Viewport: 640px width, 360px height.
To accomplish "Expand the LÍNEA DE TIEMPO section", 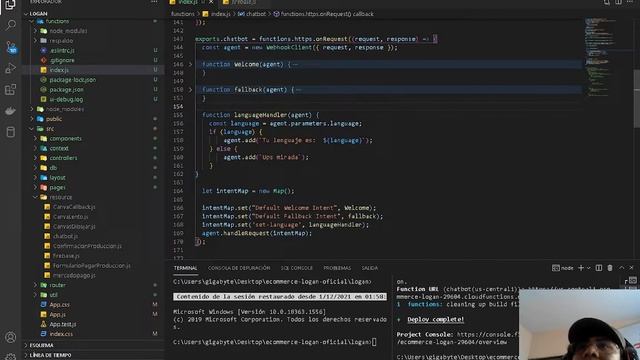I will 50,355.
